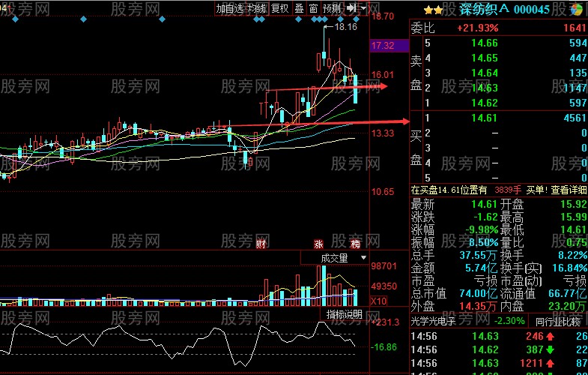This screenshot has width=588, height=375.
Task: Click the X10 volume scale marker
Action: coord(381,301)
